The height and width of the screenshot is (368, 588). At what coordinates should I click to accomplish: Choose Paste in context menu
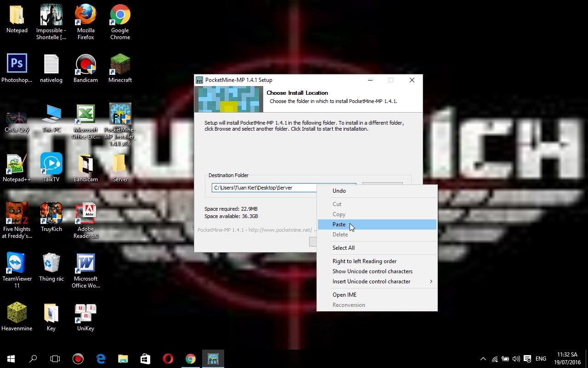click(377, 224)
